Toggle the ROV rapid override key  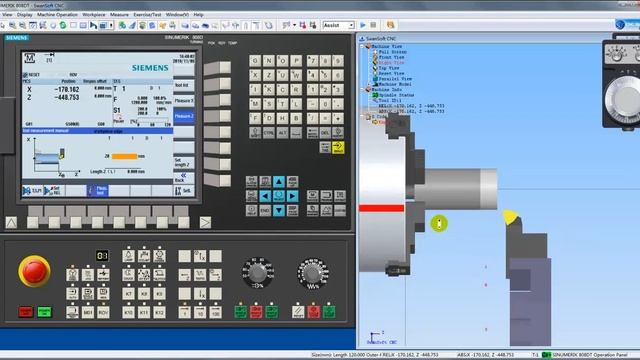(x=103, y=312)
